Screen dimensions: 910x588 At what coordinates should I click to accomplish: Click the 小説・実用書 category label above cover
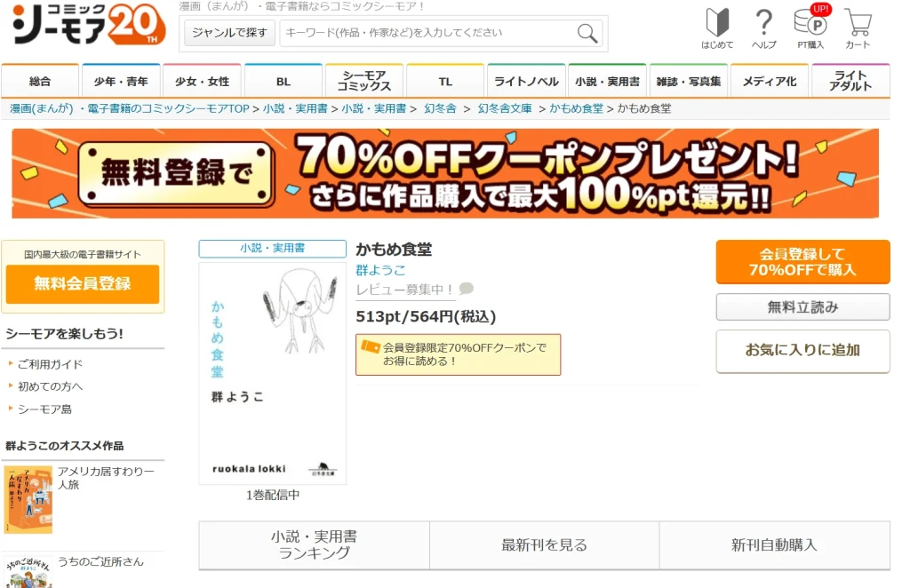click(x=272, y=248)
